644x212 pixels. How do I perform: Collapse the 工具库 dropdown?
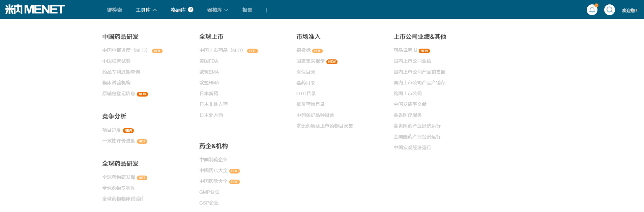(x=146, y=10)
